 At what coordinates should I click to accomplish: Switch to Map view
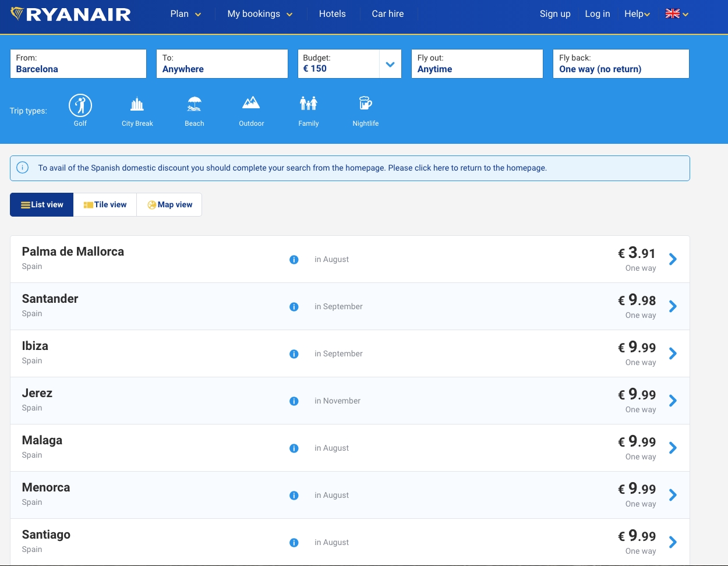click(169, 205)
